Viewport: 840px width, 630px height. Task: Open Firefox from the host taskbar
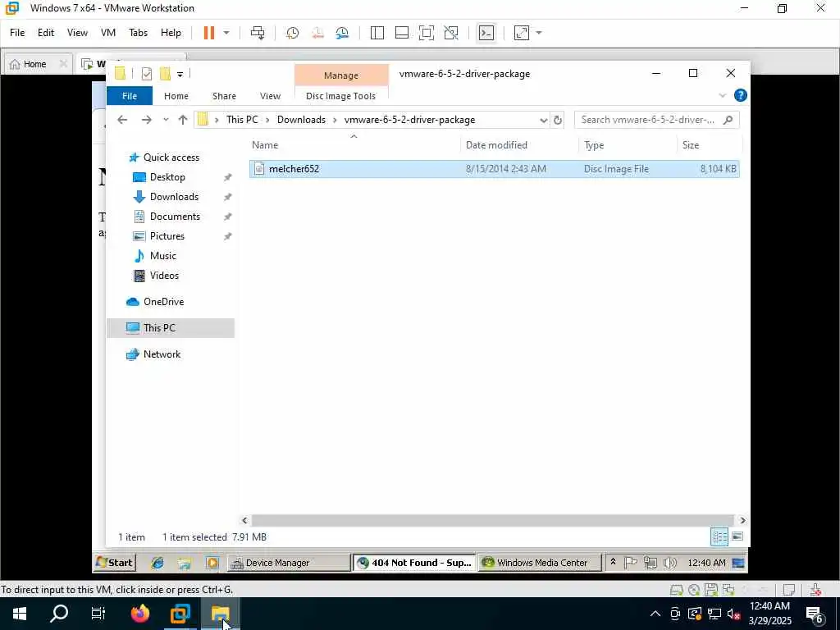tap(139, 614)
